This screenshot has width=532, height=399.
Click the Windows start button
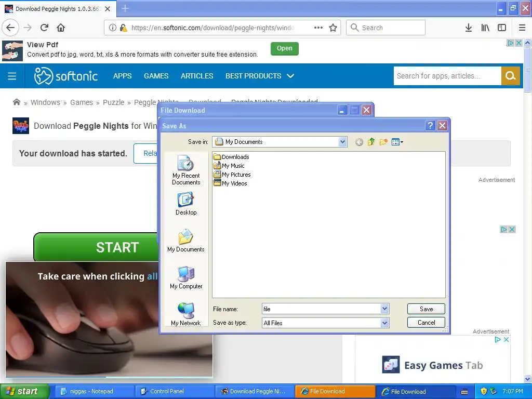point(24,391)
